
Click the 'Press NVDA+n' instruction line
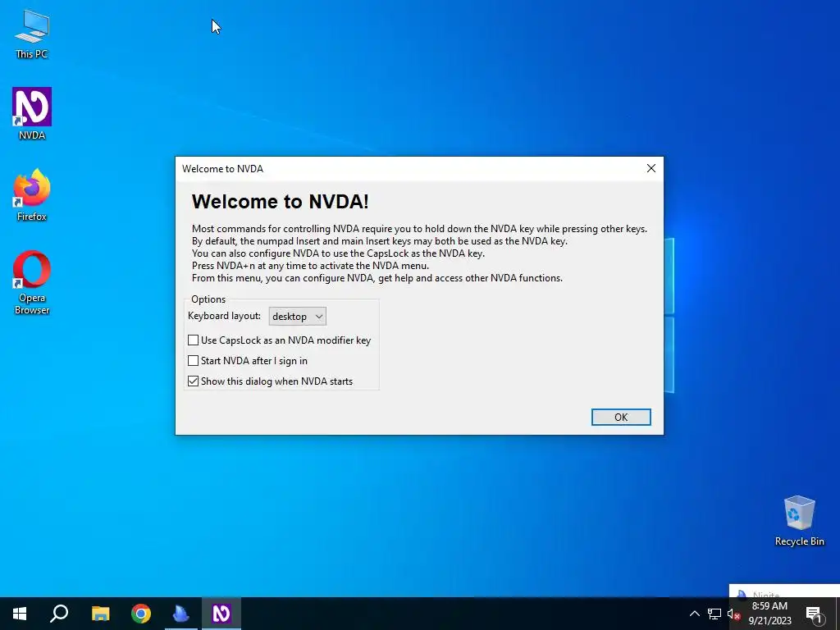click(x=310, y=266)
